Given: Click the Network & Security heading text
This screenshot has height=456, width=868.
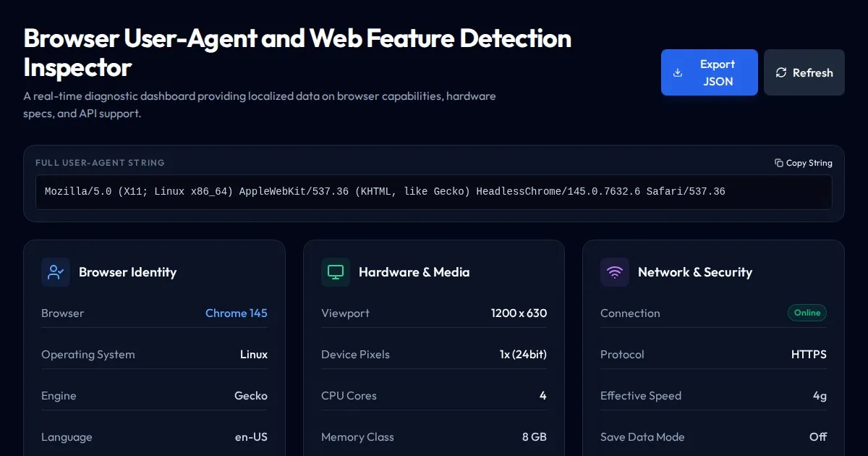Looking at the screenshot, I should [694, 272].
